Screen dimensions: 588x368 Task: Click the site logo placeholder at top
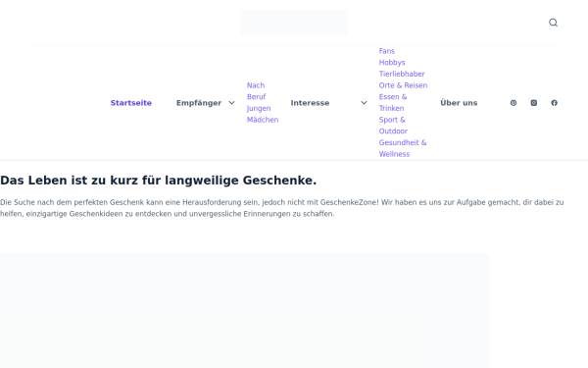click(x=294, y=23)
